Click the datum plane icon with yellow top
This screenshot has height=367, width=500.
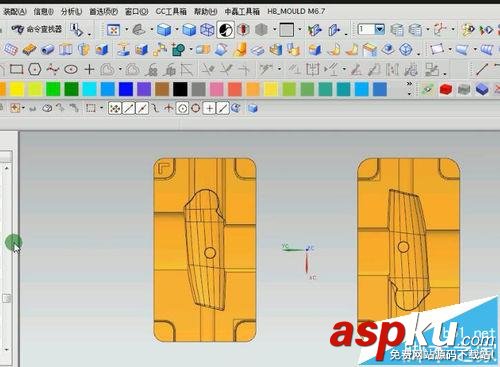(x=123, y=49)
